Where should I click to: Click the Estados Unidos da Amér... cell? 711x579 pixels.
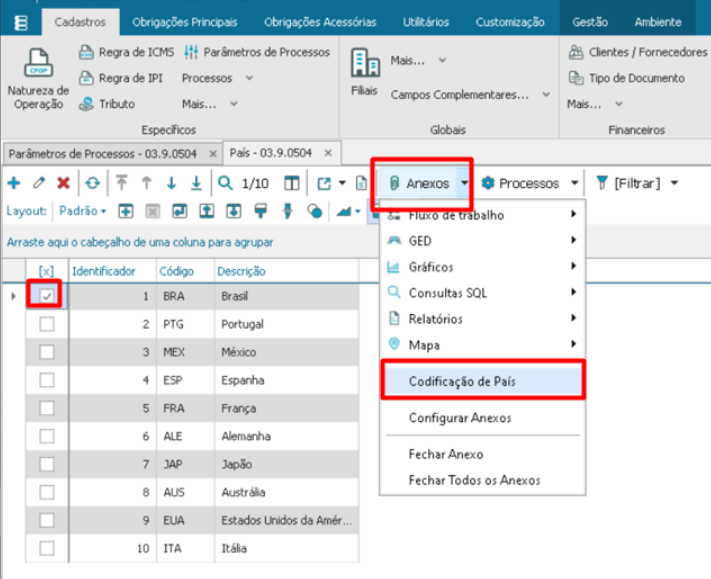tap(287, 520)
